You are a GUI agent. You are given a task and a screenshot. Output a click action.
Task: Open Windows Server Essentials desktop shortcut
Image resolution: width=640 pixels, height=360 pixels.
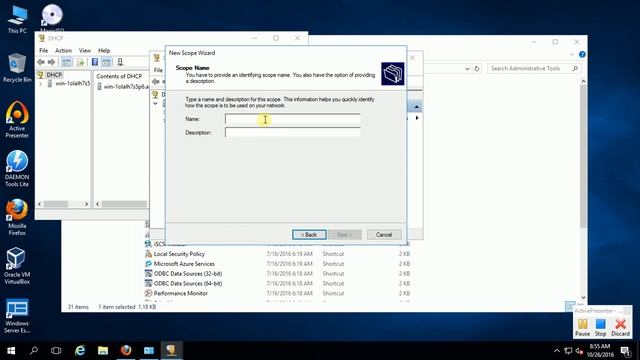pyautogui.click(x=17, y=315)
